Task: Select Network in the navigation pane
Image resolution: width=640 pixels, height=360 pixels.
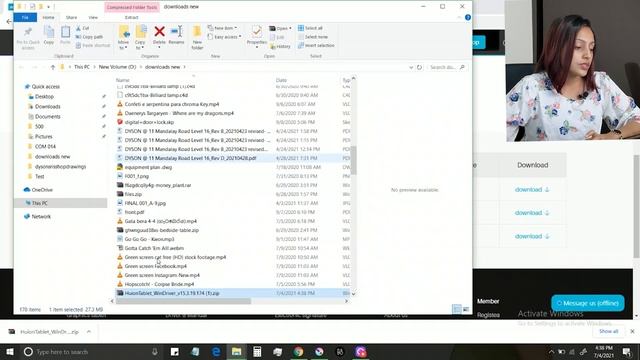Action: point(41,216)
